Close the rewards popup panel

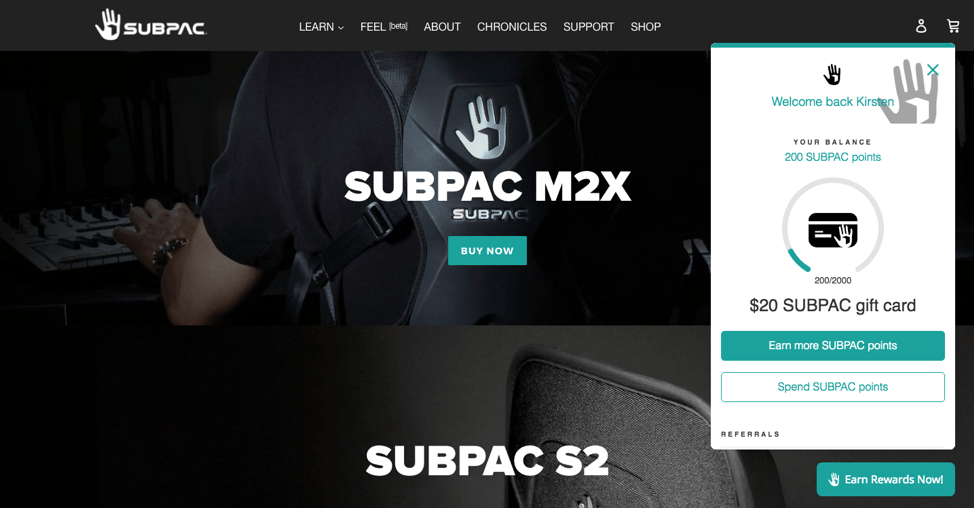coord(932,70)
